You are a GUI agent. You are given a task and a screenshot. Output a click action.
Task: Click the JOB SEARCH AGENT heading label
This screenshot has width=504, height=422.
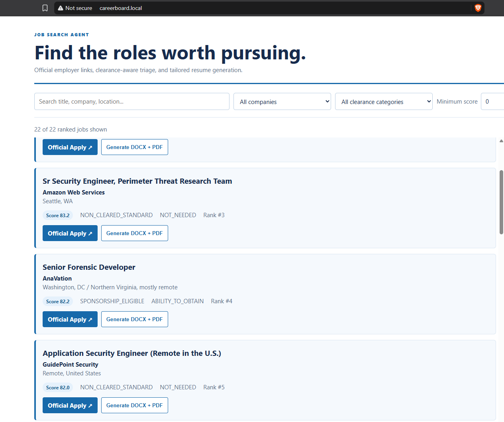tap(62, 35)
